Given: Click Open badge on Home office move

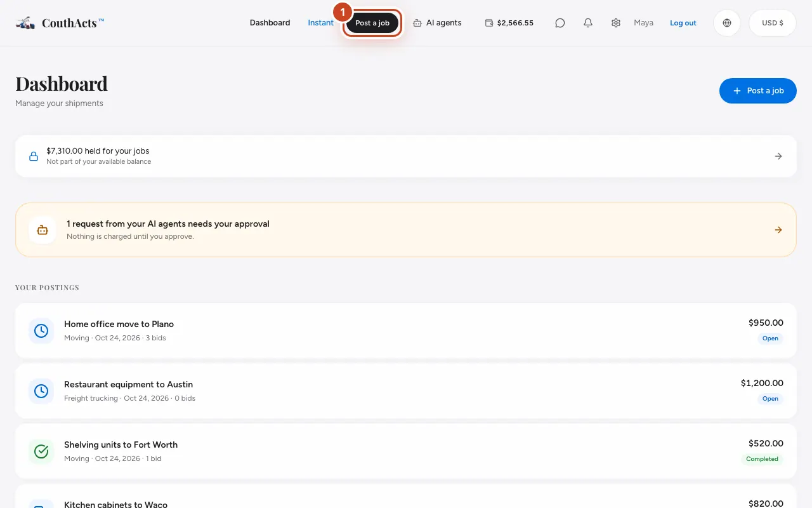Looking at the screenshot, I should (770, 338).
